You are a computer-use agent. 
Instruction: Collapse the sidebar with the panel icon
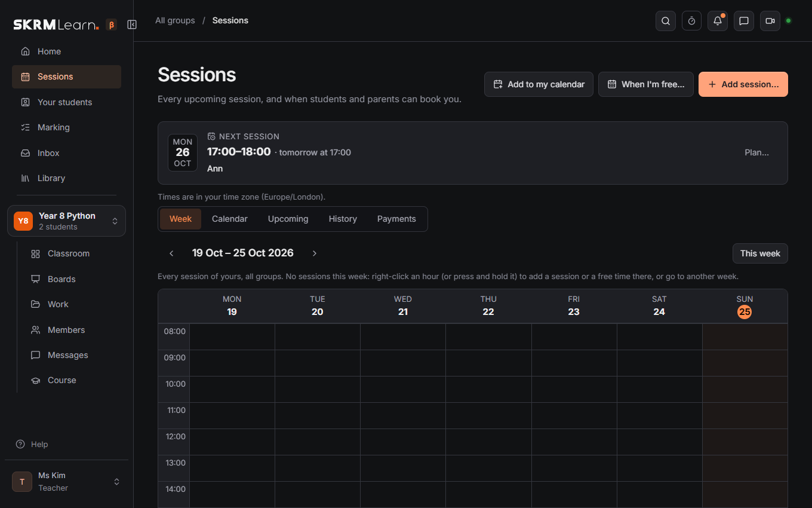tap(132, 25)
